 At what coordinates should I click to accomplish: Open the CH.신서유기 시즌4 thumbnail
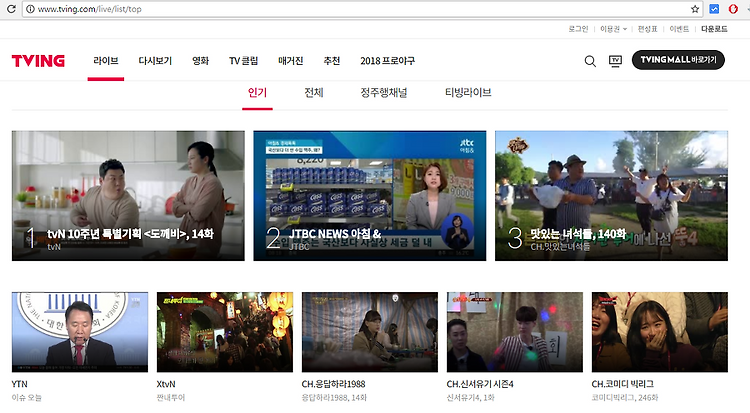(x=515, y=332)
